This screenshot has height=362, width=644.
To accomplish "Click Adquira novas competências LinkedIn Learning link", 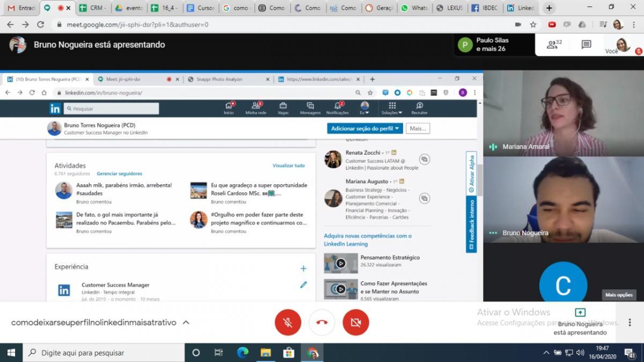I will point(368,240).
